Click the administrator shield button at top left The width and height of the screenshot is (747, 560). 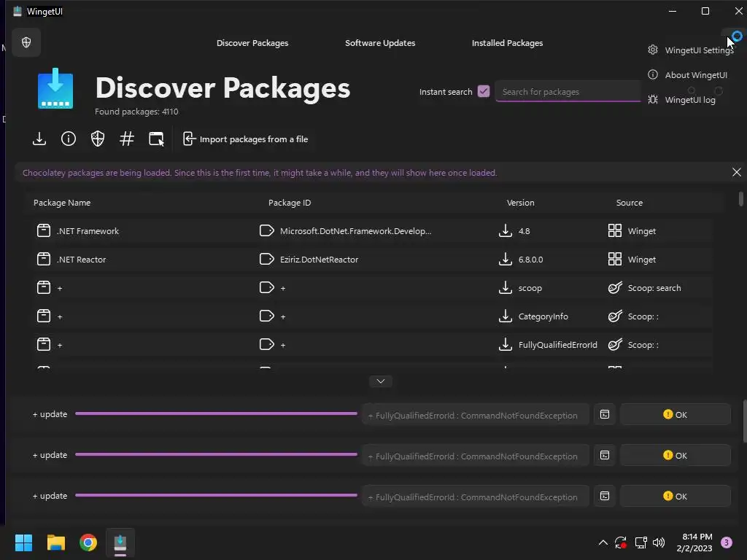[26, 42]
